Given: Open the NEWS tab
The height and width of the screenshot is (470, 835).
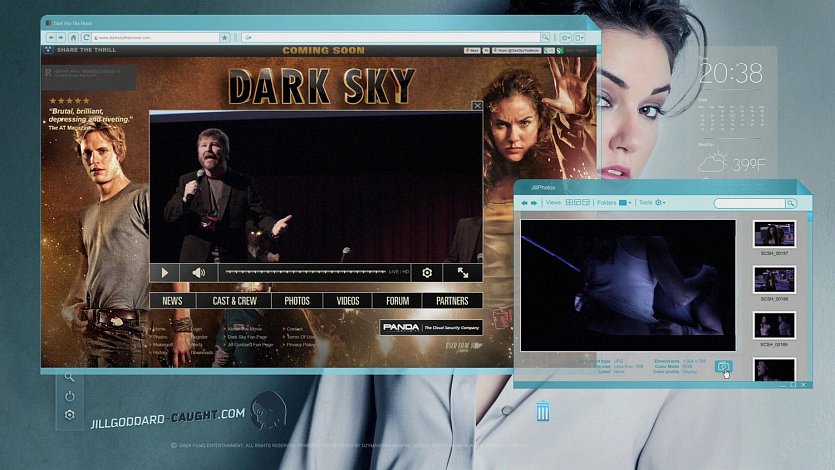Looking at the screenshot, I should click(172, 301).
